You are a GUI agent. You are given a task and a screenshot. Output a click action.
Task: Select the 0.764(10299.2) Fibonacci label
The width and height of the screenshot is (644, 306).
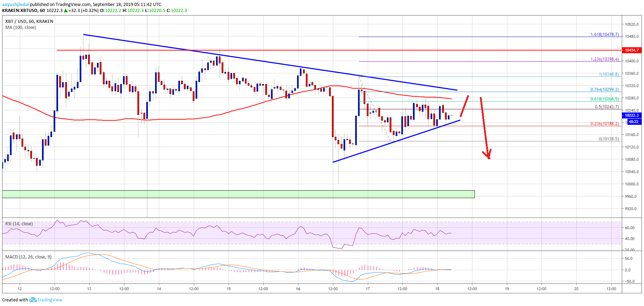pyautogui.click(x=605, y=90)
